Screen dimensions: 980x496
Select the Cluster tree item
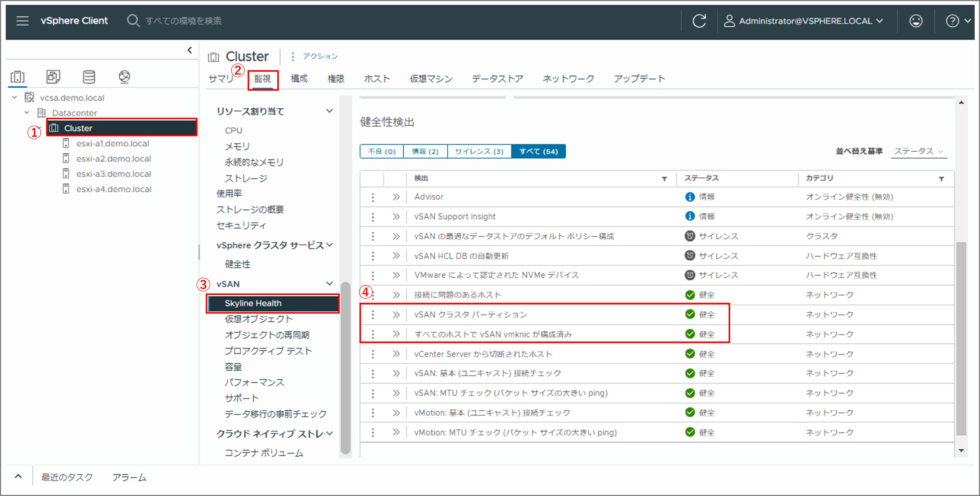tap(122, 128)
